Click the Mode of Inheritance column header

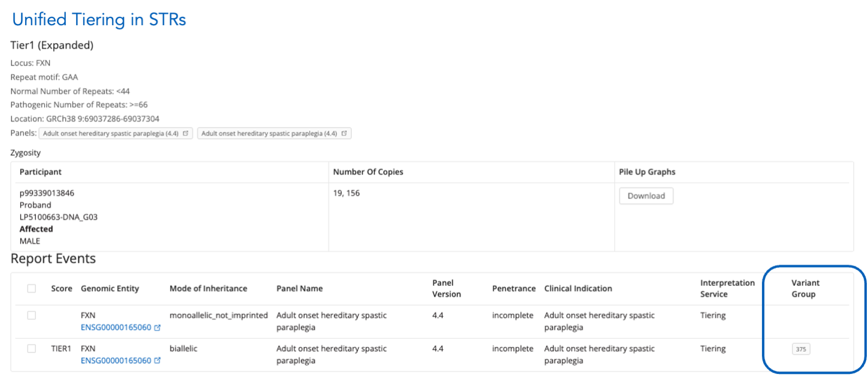click(x=208, y=289)
